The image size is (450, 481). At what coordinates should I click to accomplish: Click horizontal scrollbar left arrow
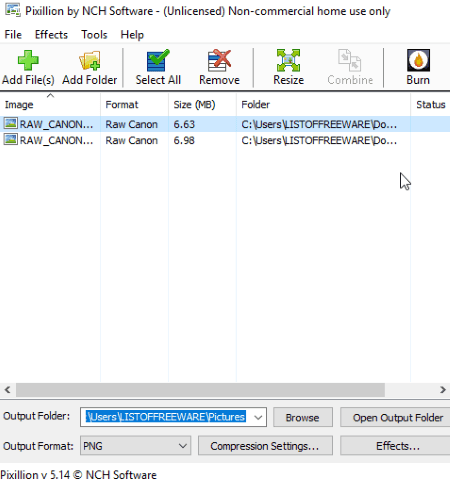coord(7,389)
